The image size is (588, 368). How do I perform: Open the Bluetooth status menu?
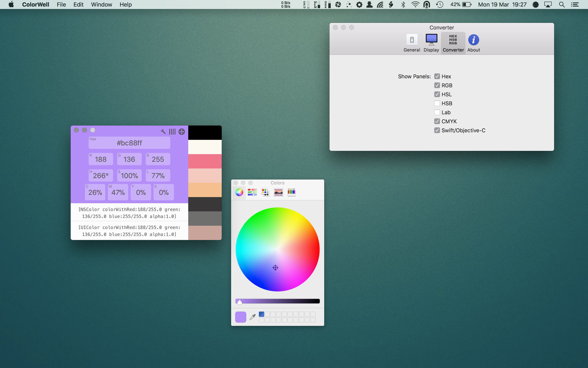coord(403,4)
